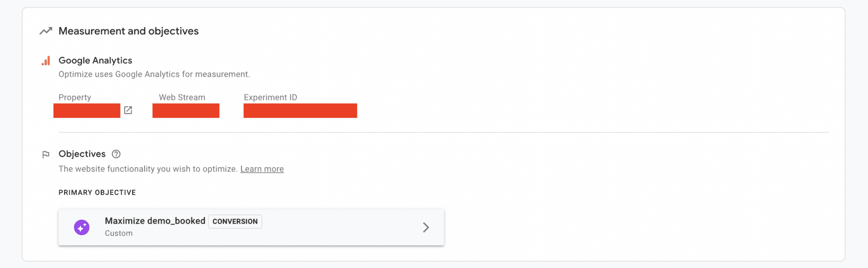Open the Objectives help question-mark icon
868x268 pixels.
[x=116, y=154]
